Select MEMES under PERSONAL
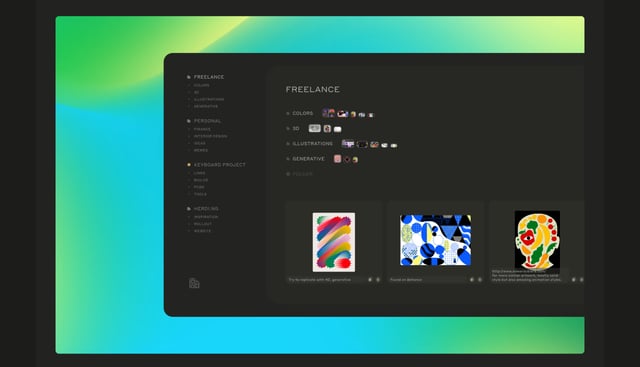Viewport: 640px width, 367px height. coord(200,150)
